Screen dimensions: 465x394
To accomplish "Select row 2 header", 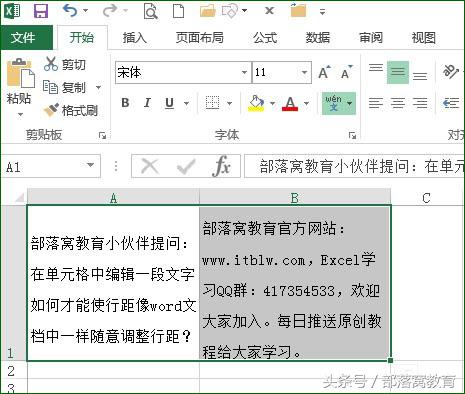I will click(x=13, y=370).
